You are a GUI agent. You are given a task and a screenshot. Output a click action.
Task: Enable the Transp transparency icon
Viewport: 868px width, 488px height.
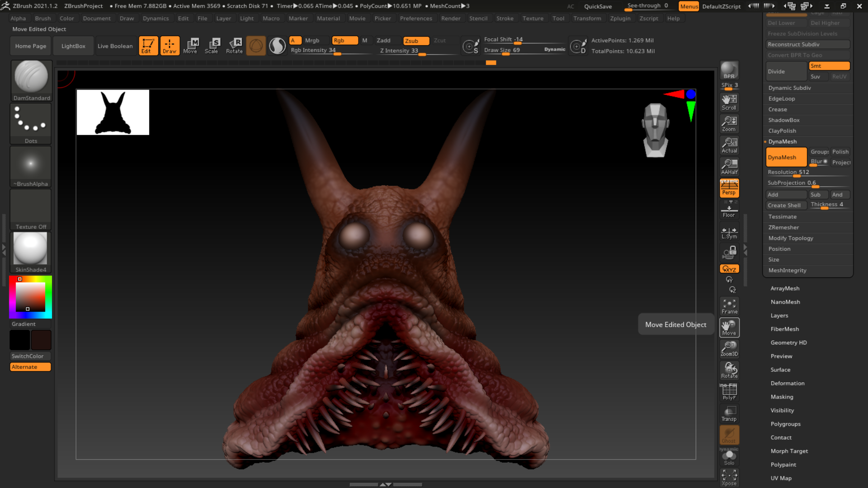point(729,413)
